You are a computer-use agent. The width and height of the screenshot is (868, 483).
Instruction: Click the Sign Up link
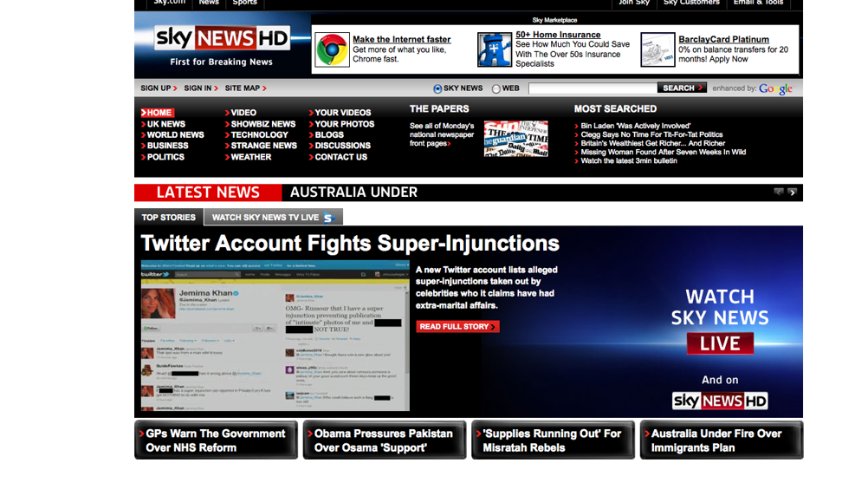[x=159, y=88]
